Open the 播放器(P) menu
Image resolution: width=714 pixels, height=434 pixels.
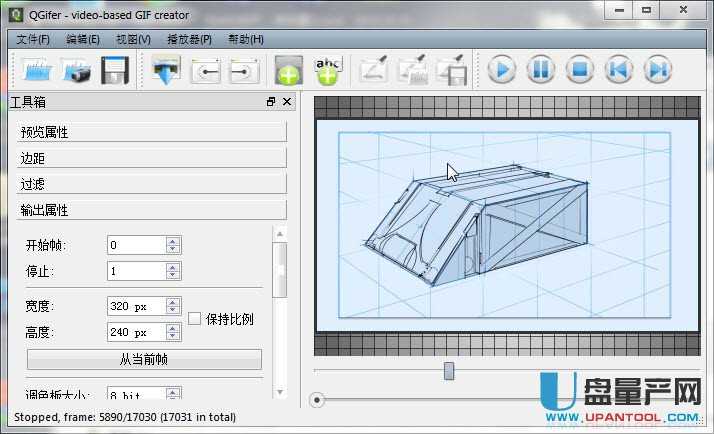click(x=189, y=39)
